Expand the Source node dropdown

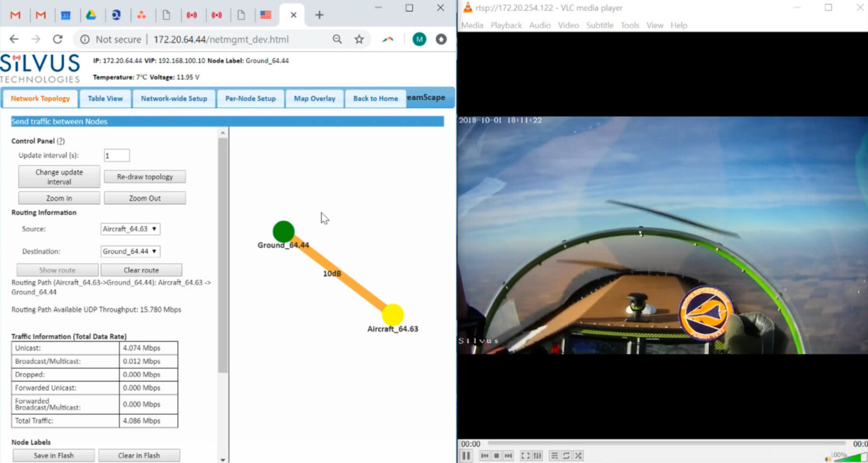pos(130,229)
